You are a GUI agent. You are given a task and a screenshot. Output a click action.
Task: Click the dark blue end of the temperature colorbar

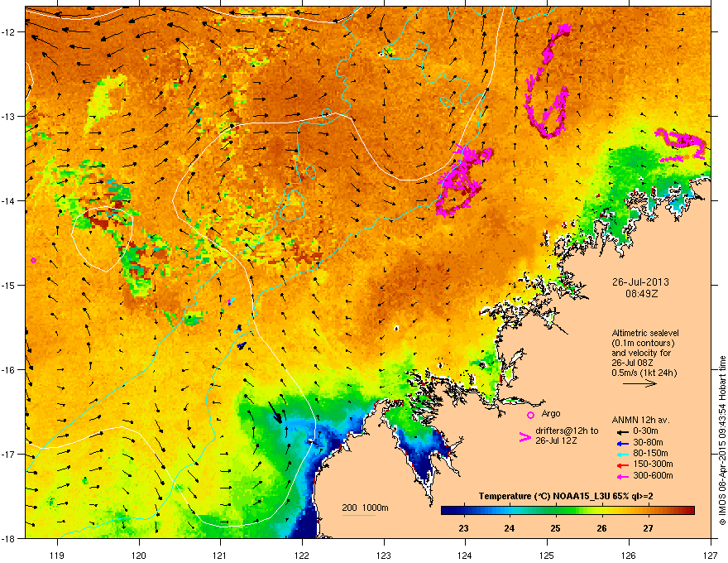[447, 511]
